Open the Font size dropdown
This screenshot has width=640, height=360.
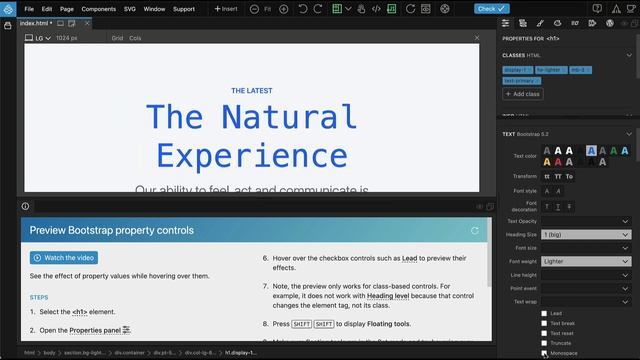(x=586, y=248)
